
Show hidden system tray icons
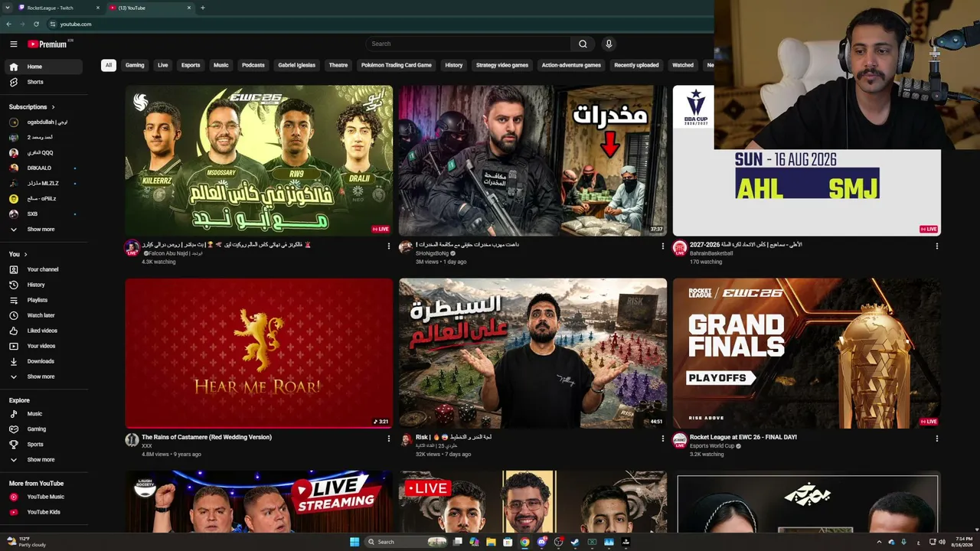pyautogui.click(x=879, y=542)
